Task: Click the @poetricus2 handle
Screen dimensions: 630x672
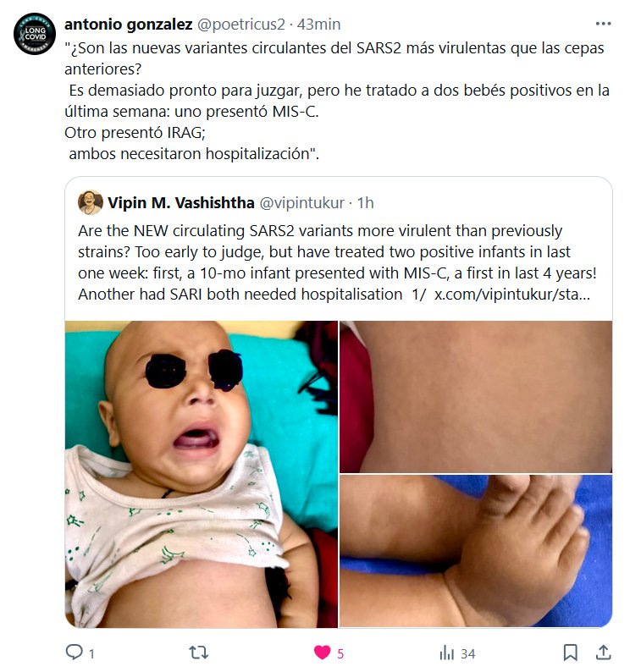Action: 241,24
